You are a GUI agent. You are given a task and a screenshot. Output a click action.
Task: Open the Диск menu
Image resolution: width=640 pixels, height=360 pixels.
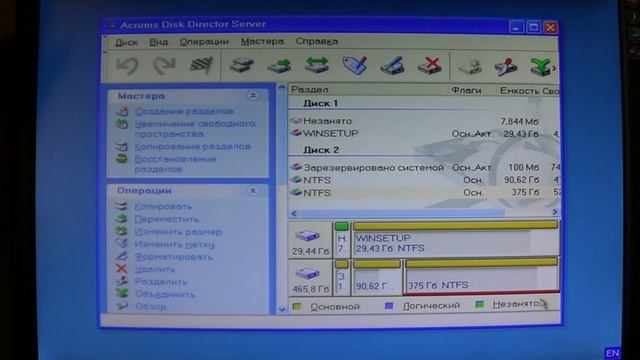[126, 42]
